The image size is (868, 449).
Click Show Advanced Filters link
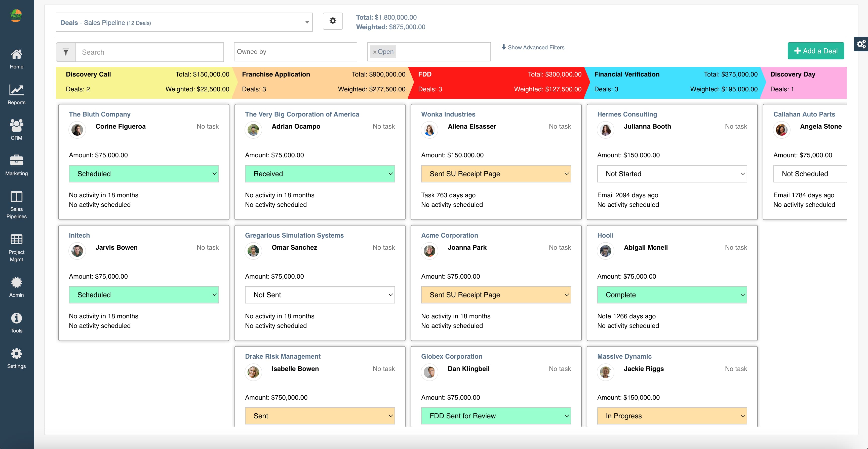coord(533,47)
